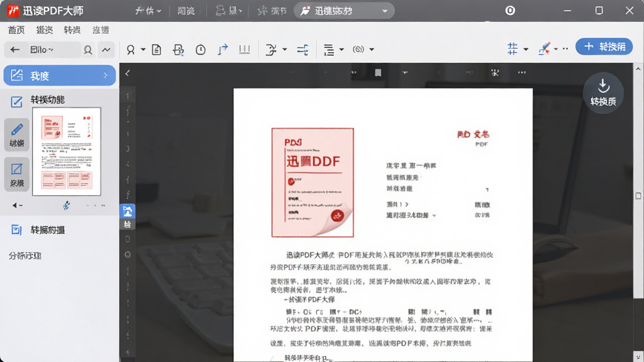Screen dimensions: 644x362
Task: Open the 转 menu, third in menu bar
Action: 72,30
